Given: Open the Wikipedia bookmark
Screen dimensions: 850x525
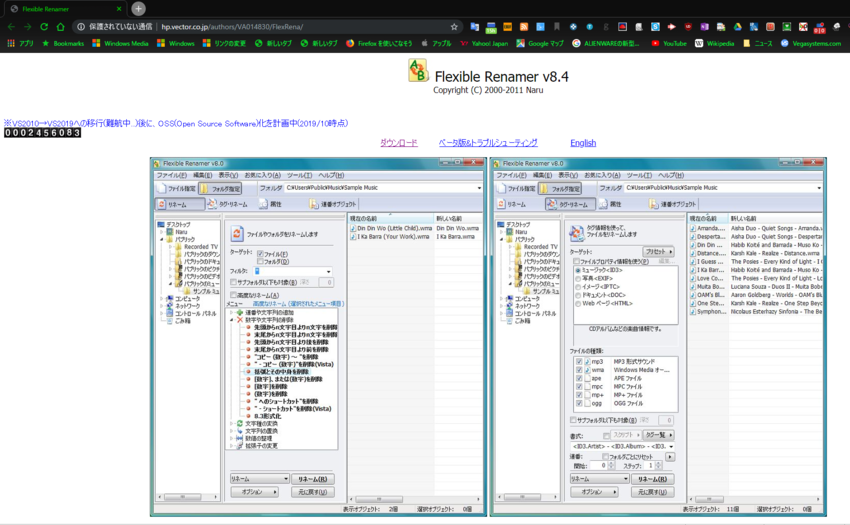Looking at the screenshot, I should coord(714,43).
